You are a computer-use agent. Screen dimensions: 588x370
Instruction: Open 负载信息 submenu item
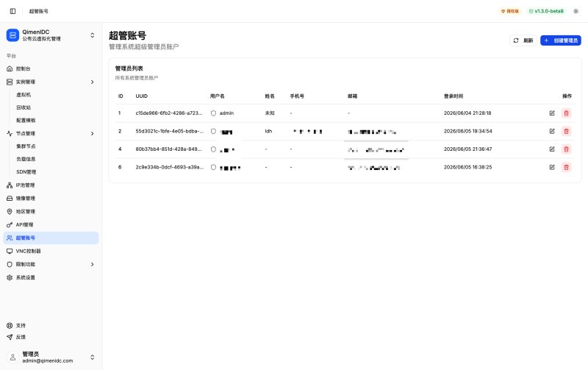pyautogui.click(x=26, y=159)
